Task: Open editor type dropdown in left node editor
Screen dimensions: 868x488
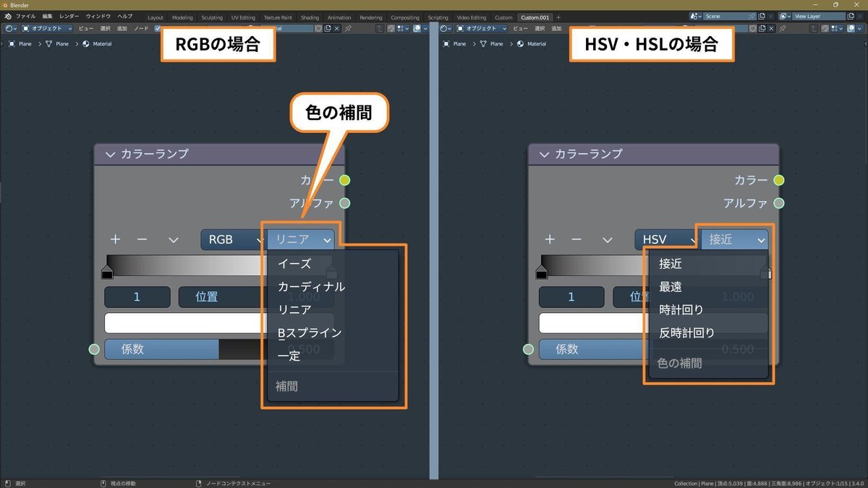Action: [x=10, y=28]
